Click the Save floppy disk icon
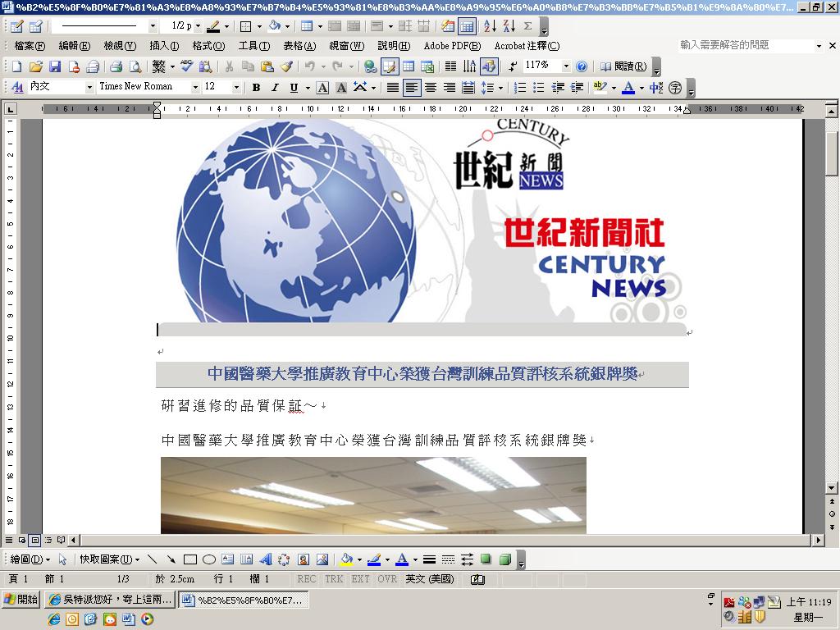 [x=55, y=66]
